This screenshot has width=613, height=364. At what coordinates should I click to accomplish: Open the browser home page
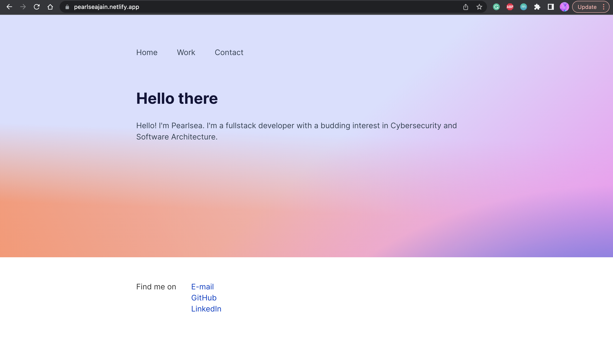[50, 7]
